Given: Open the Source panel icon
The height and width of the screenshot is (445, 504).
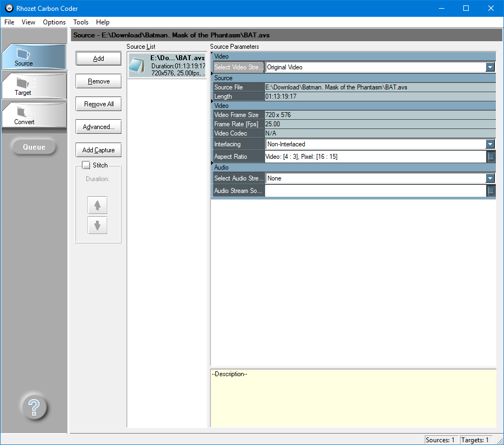Looking at the screenshot, I should (x=34, y=57).
